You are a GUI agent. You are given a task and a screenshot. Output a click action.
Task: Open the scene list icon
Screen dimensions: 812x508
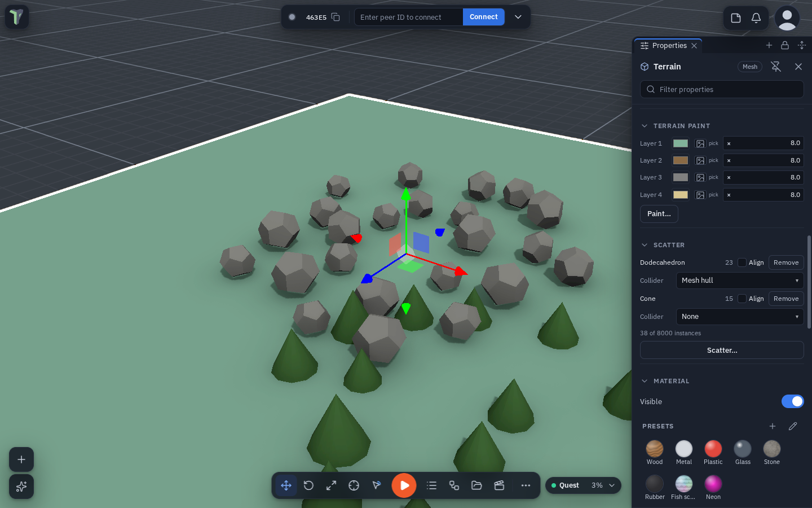click(432, 485)
